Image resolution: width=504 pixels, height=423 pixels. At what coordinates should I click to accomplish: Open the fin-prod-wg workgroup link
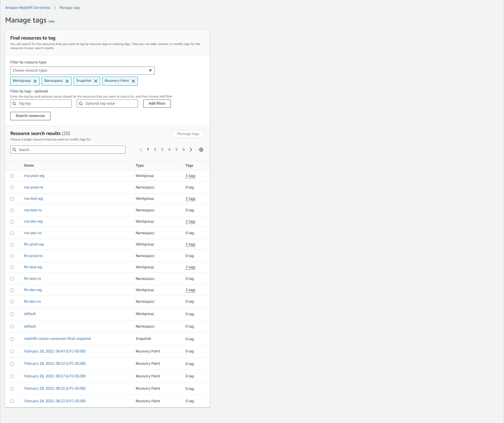[33, 244]
